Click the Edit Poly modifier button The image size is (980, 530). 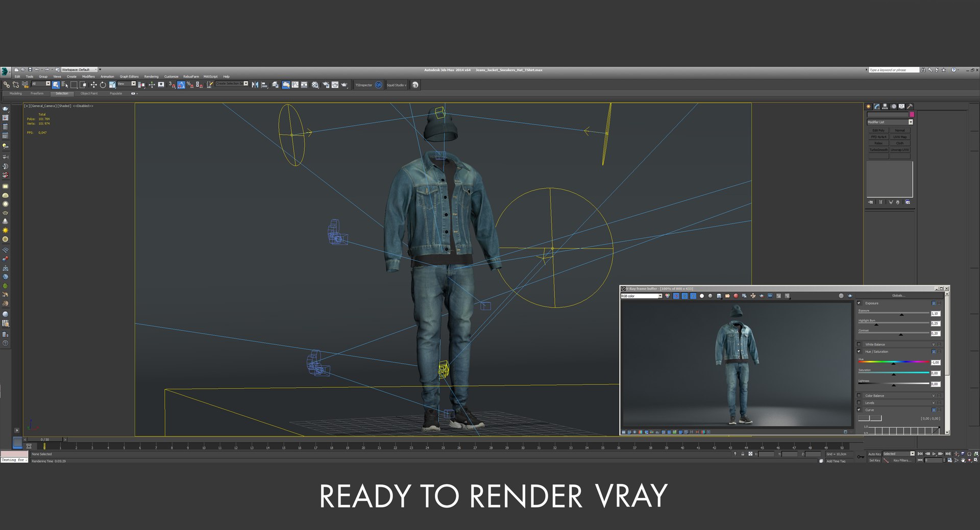(x=878, y=131)
